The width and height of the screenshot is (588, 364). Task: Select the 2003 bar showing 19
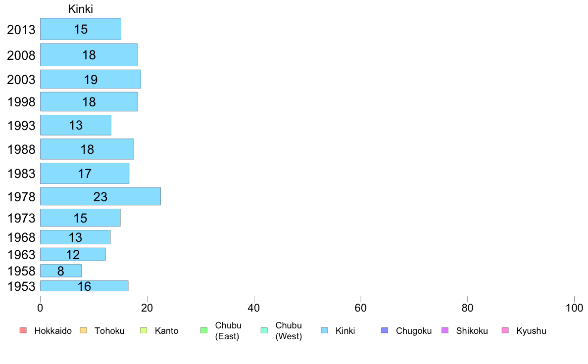[91, 79]
